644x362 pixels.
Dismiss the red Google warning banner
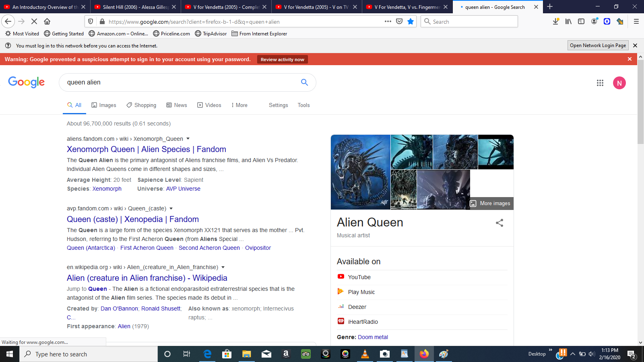pyautogui.click(x=630, y=59)
